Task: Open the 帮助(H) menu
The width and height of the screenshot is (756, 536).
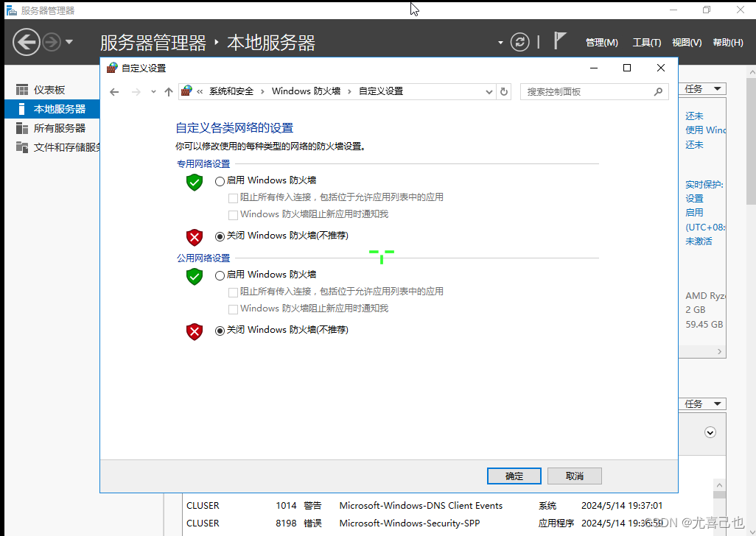Action: 728,43
